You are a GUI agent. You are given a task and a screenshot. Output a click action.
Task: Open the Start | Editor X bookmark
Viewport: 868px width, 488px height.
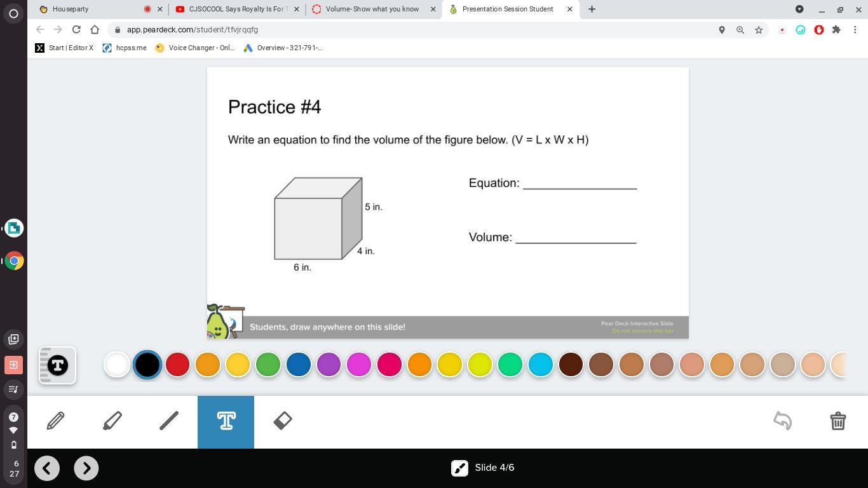(64, 48)
